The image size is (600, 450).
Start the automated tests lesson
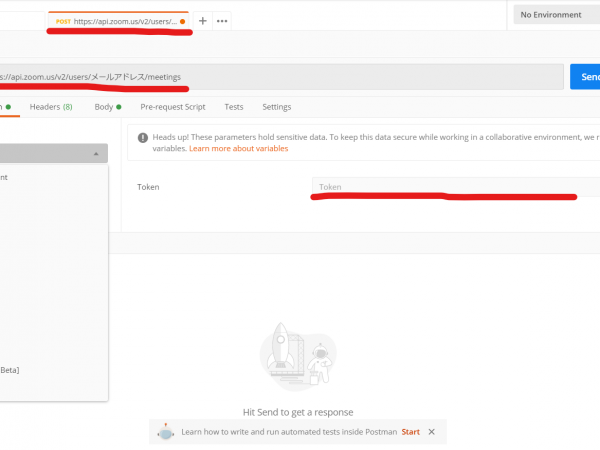411,432
